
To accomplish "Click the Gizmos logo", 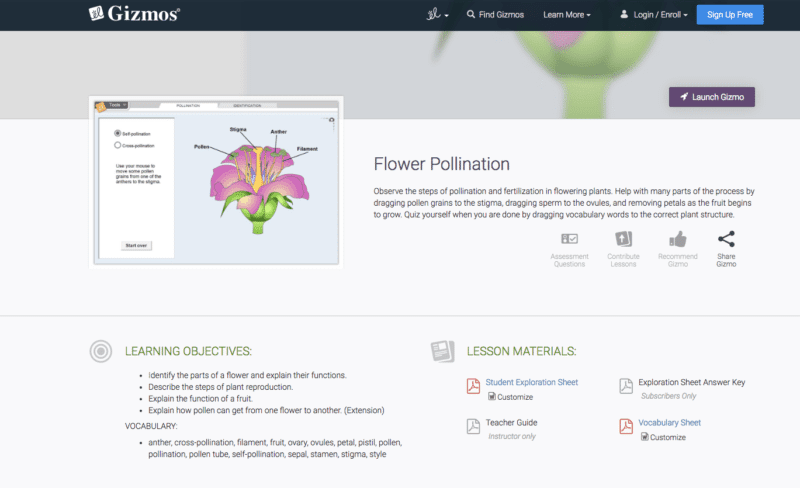I will pyautogui.click(x=134, y=14).
